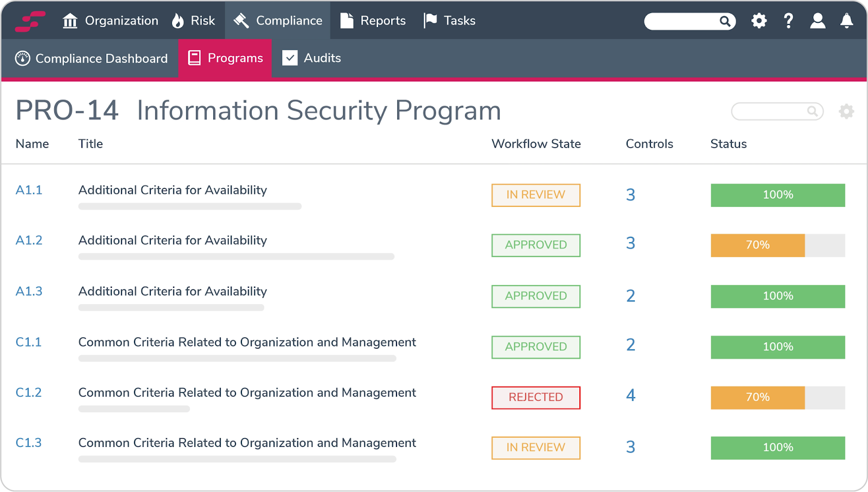Open the help question mark icon

788,21
